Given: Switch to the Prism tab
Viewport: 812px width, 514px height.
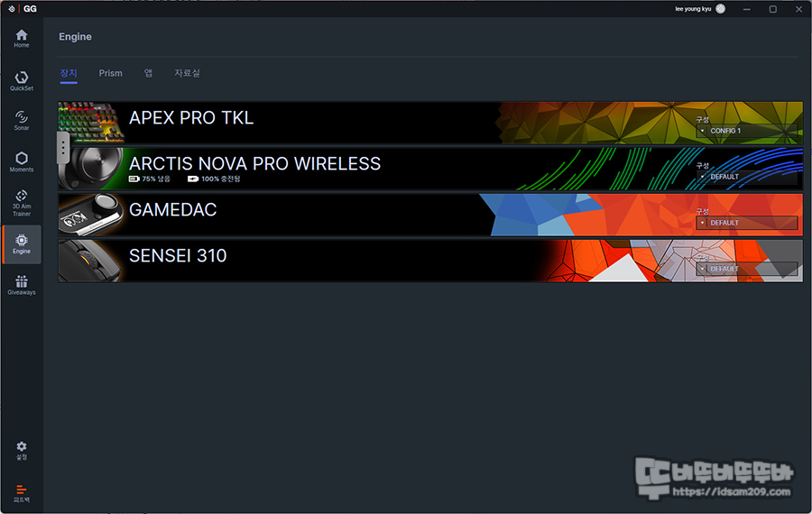Looking at the screenshot, I should [110, 74].
